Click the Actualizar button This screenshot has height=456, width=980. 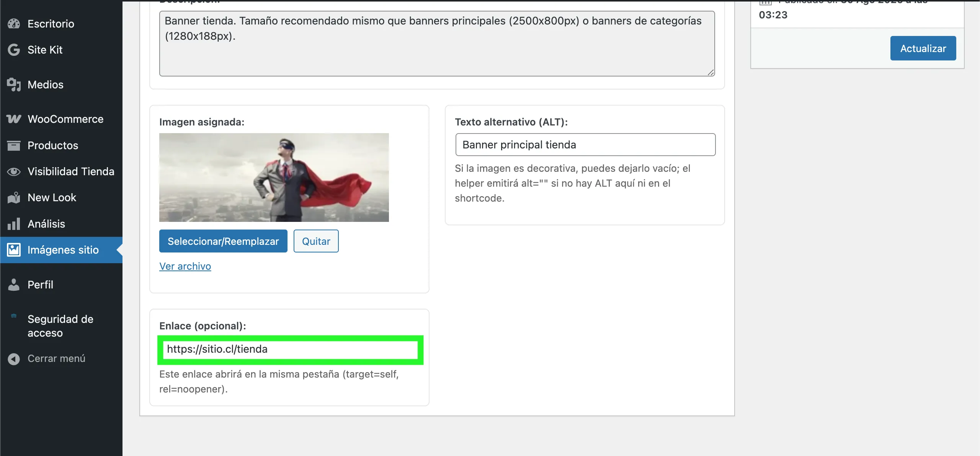pyautogui.click(x=923, y=48)
